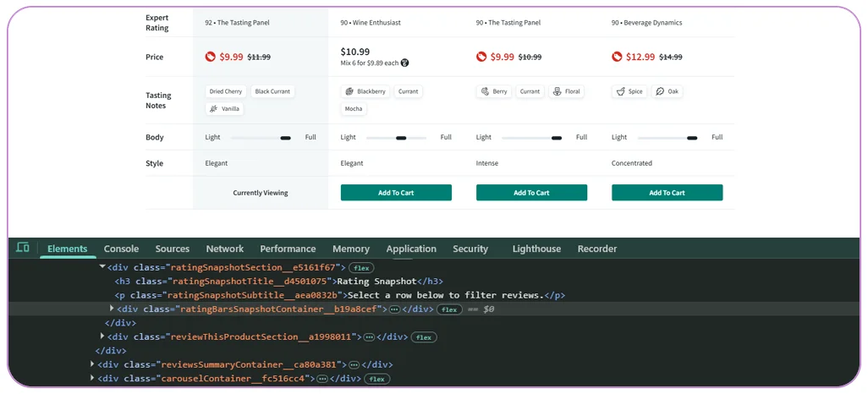Screen dimensions: 868x394
Task: Click the Currant chip next to Blackberry
Action: pyautogui.click(x=409, y=92)
